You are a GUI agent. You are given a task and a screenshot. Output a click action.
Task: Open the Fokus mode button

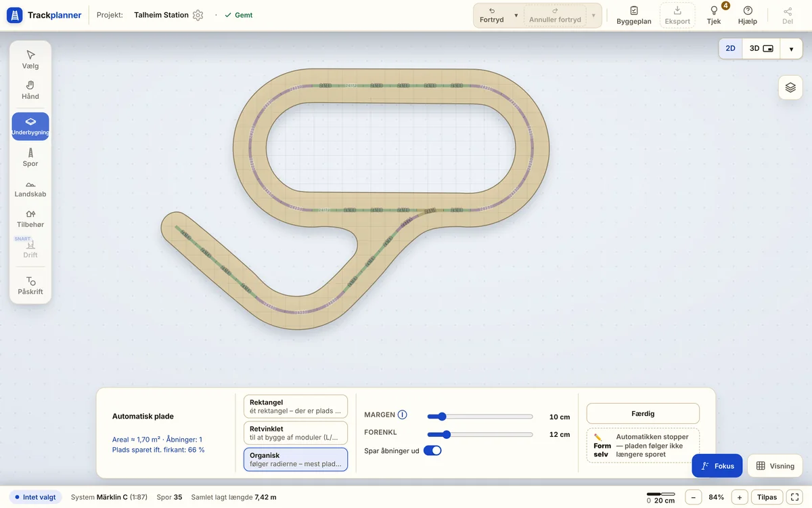click(x=717, y=466)
